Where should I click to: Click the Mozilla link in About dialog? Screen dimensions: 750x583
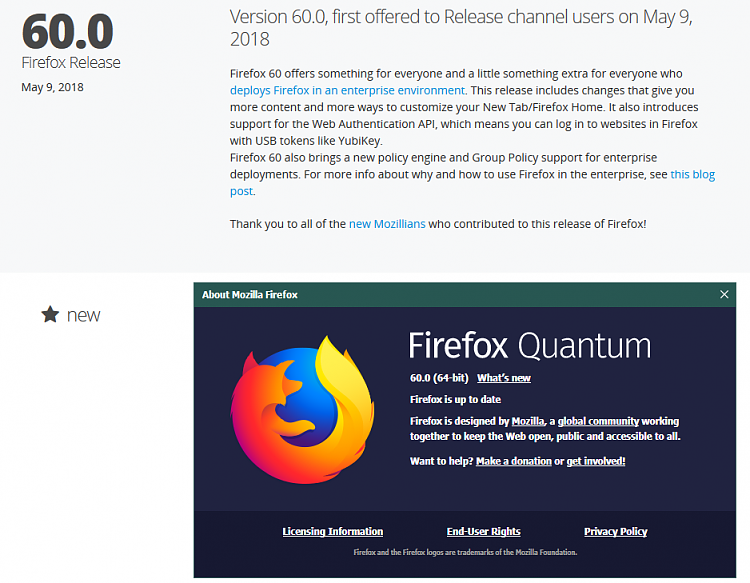click(x=528, y=421)
